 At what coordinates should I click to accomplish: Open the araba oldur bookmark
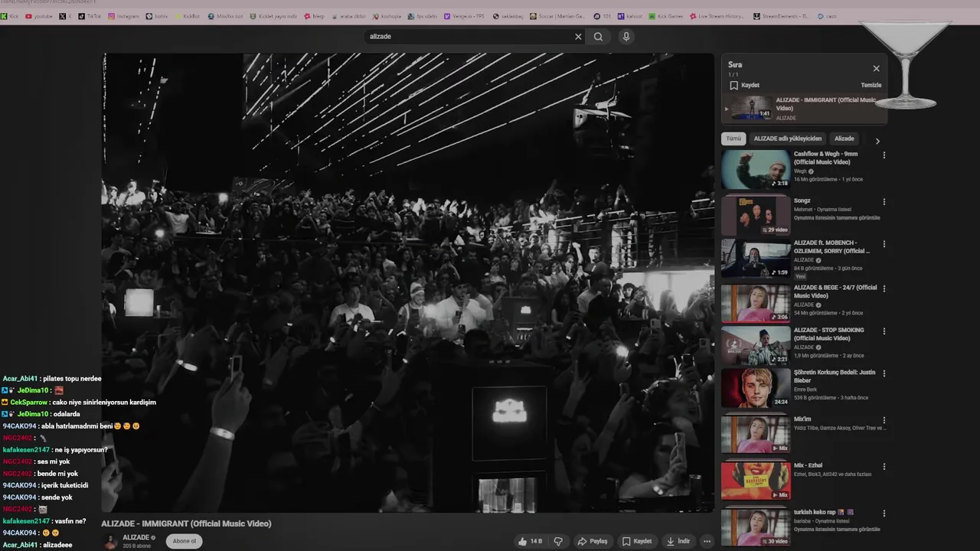click(348, 16)
